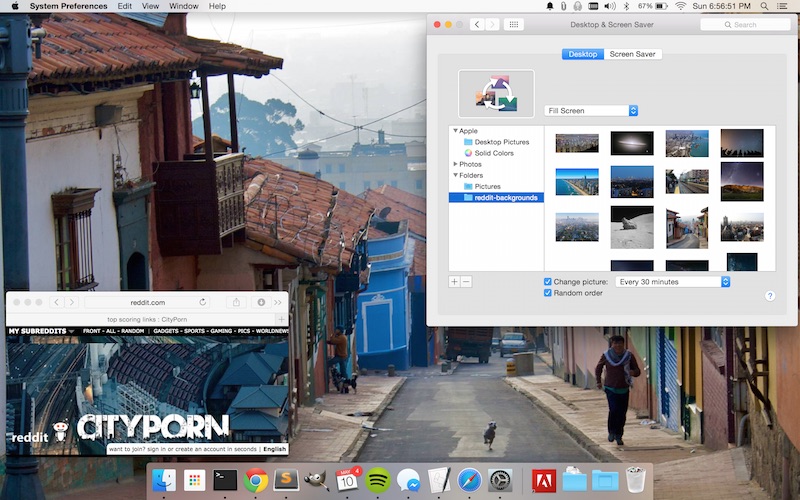800x500 pixels.
Task: Click the GADGETS link on reddit bar
Action: 166,331
